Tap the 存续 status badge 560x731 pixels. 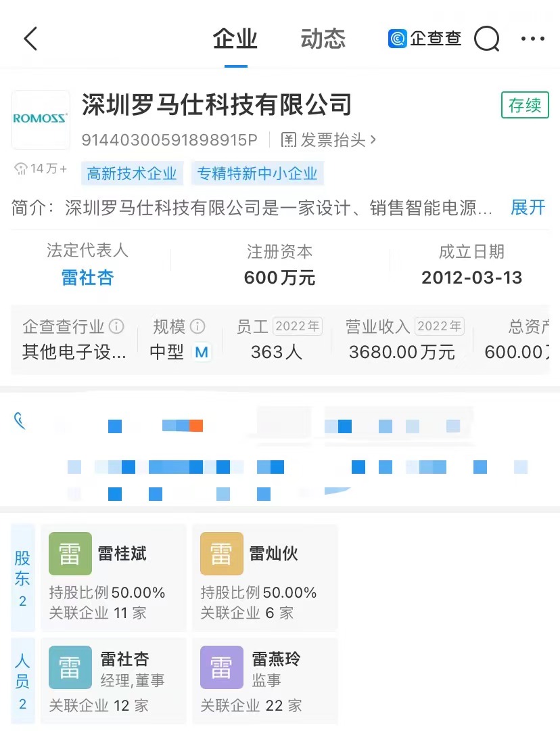click(525, 106)
